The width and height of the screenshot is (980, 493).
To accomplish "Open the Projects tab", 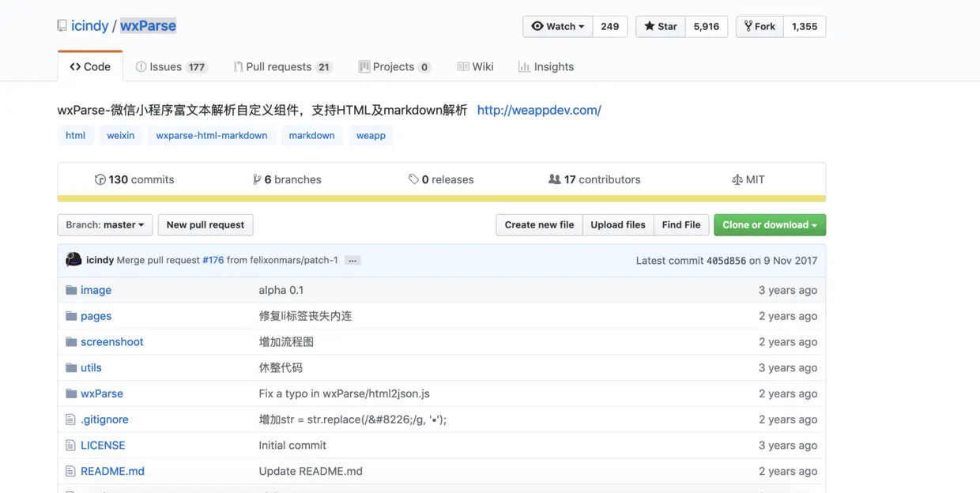I will 394,67.
